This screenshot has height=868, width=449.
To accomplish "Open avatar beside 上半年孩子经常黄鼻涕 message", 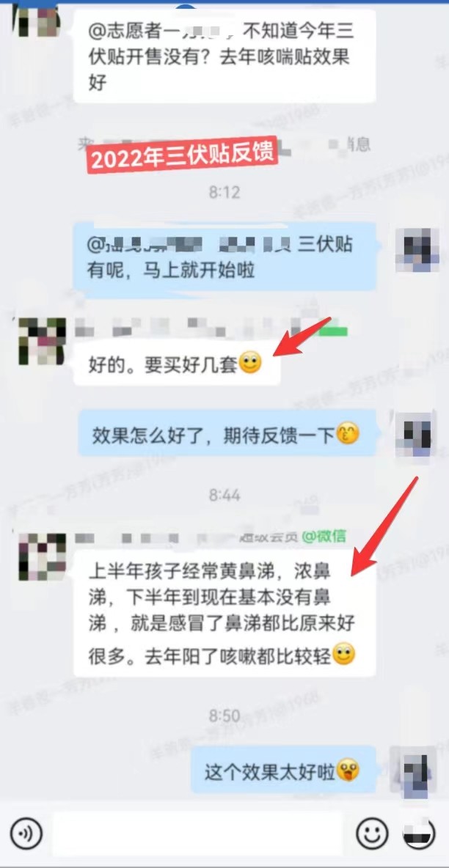I will point(42,556).
